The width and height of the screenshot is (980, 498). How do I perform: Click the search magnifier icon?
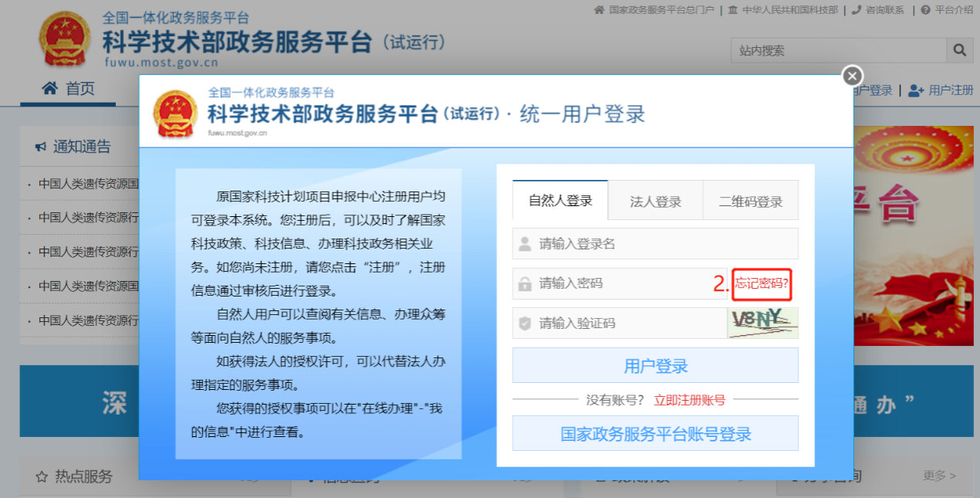point(959,50)
